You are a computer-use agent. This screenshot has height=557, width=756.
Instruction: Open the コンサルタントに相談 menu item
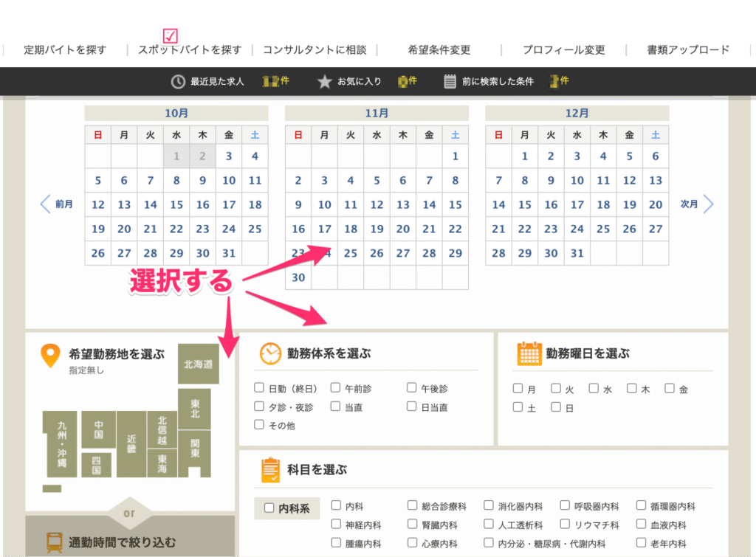tap(315, 50)
